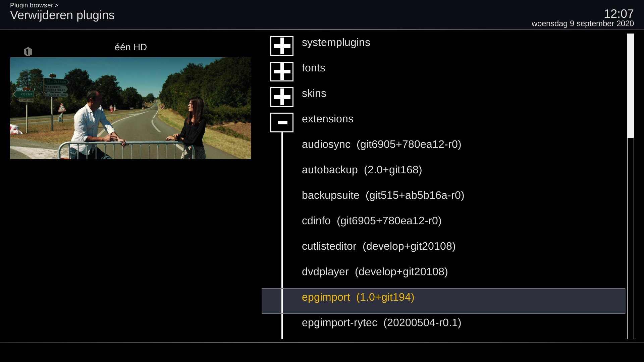Screen dimensions: 644x362
Task: Select dvdplayer (develop+git20108) plugin
Action: (x=375, y=272)
